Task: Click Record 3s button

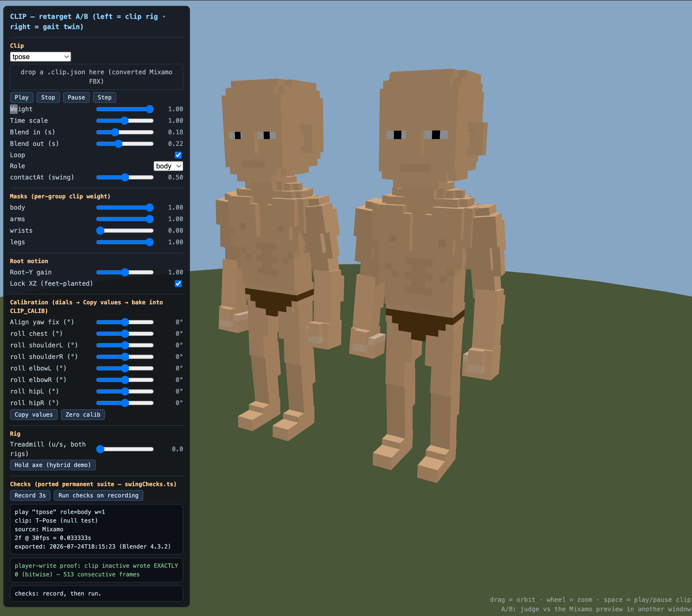Action: (x=30, y=496)
